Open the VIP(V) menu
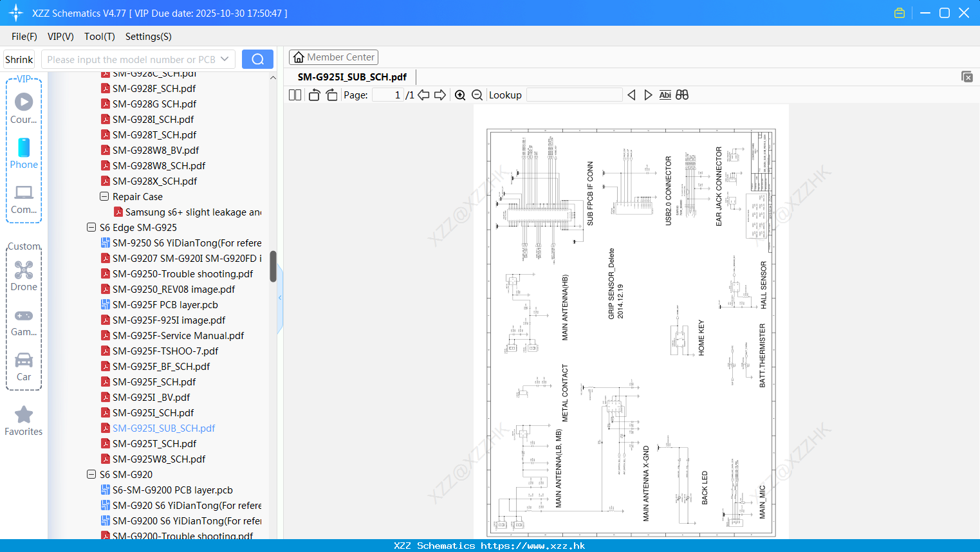This screenshot has height=552, width=980. click(x=60, y=37)
